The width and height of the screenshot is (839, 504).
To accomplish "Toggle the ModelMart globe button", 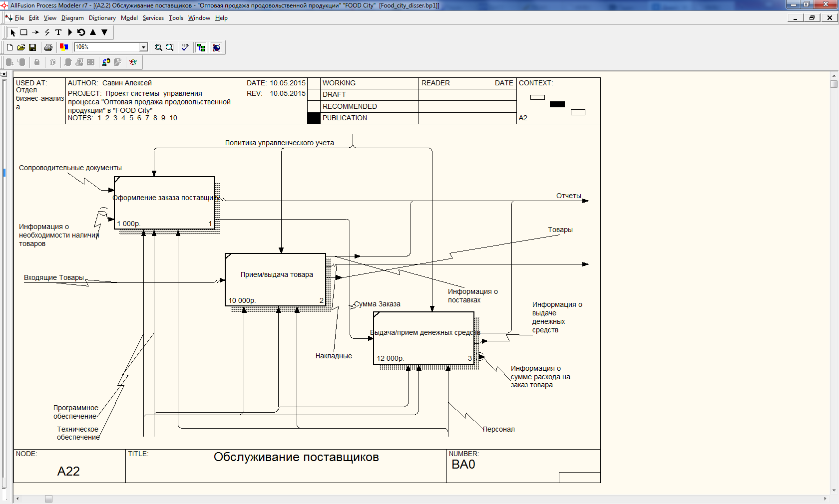I will pyautogui.click(x=217, y=47).
